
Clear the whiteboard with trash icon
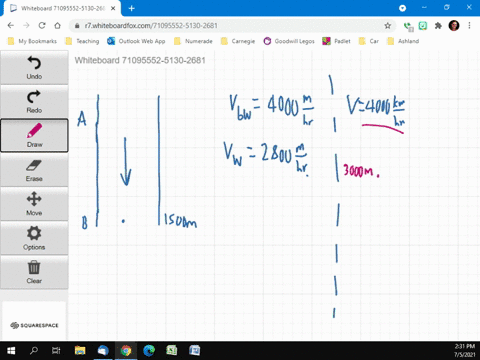(x=34, y=272)
